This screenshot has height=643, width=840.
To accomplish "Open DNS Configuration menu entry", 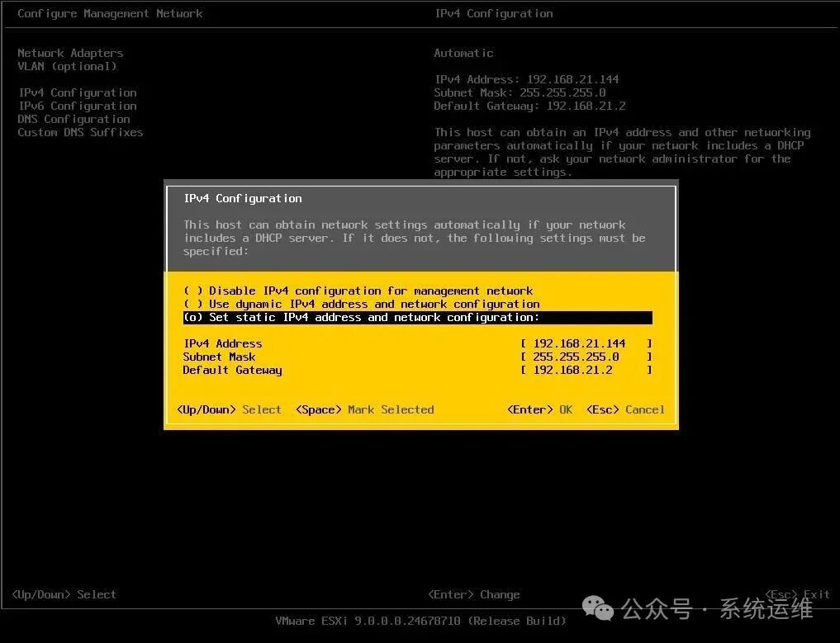I will coord(74,119).
